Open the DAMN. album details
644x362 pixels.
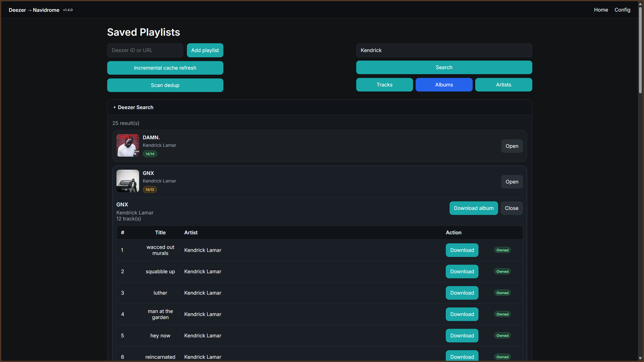pyautogui.click(x=512, y=146)
